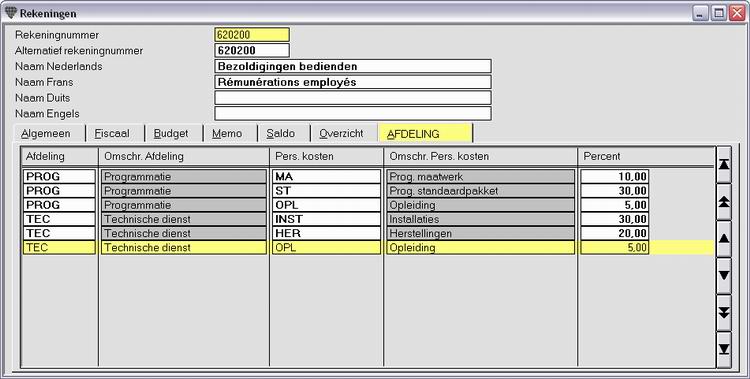Click the page-up double arrow button

click(x=724, y=201)
